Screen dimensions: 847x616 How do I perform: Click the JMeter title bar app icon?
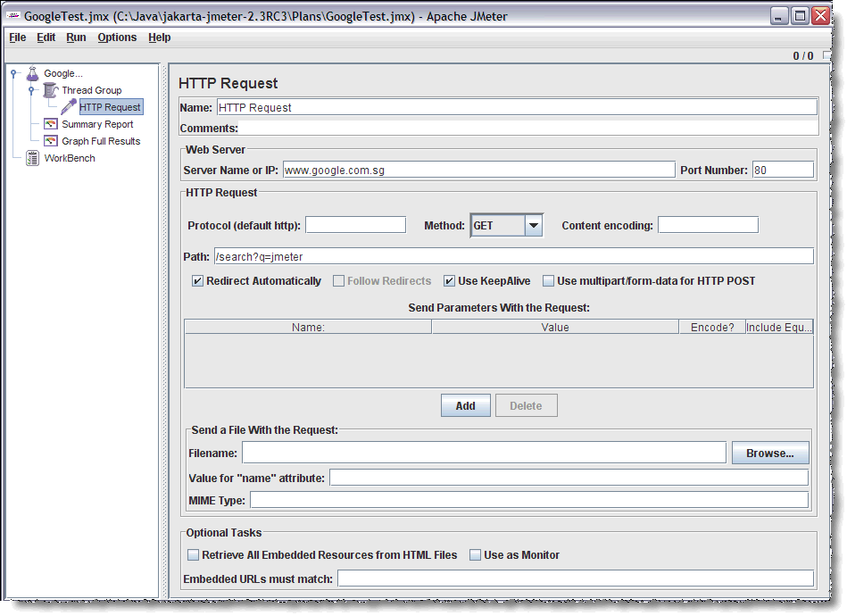coord(14,16)
